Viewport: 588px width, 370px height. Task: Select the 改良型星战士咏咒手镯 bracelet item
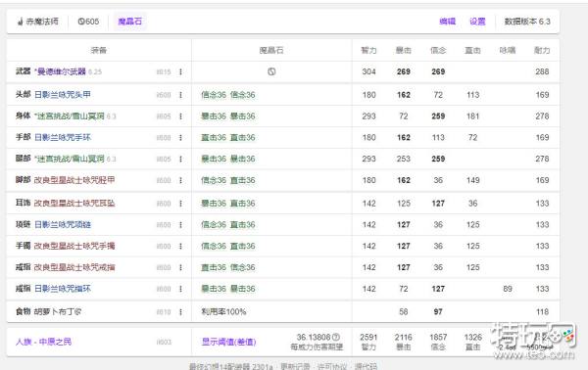pyautogui.click(x=74, y=247)
